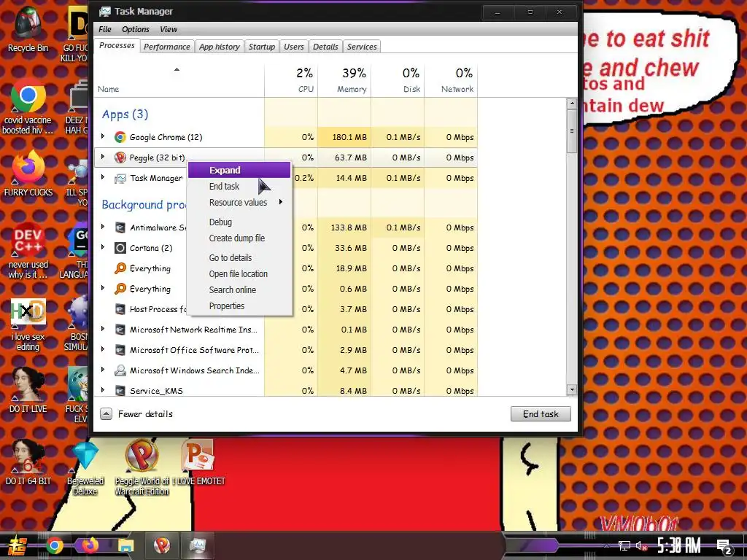Image resolution: width=747 pixels, height=560 pixels.
Task: Choose Go to details in context menu
Action: [239, 257]
